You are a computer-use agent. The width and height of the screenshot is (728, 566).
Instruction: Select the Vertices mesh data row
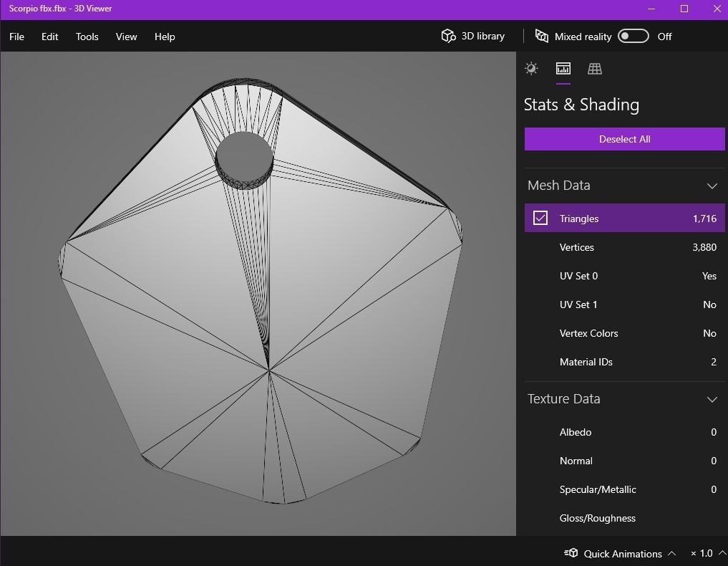click(624, 247)
